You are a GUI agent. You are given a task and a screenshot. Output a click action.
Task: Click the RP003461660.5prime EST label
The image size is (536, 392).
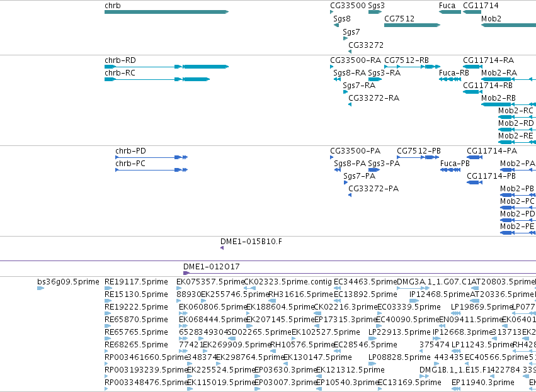146,357
